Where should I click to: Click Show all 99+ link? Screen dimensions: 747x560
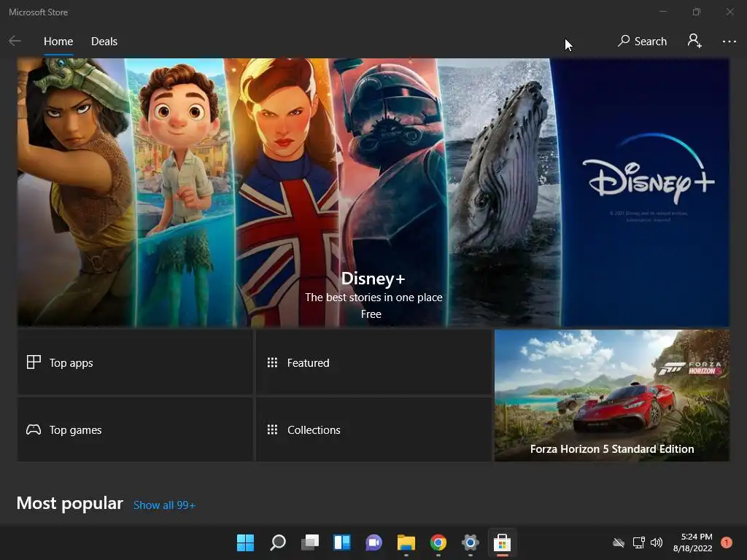click(x=164, y=505)
